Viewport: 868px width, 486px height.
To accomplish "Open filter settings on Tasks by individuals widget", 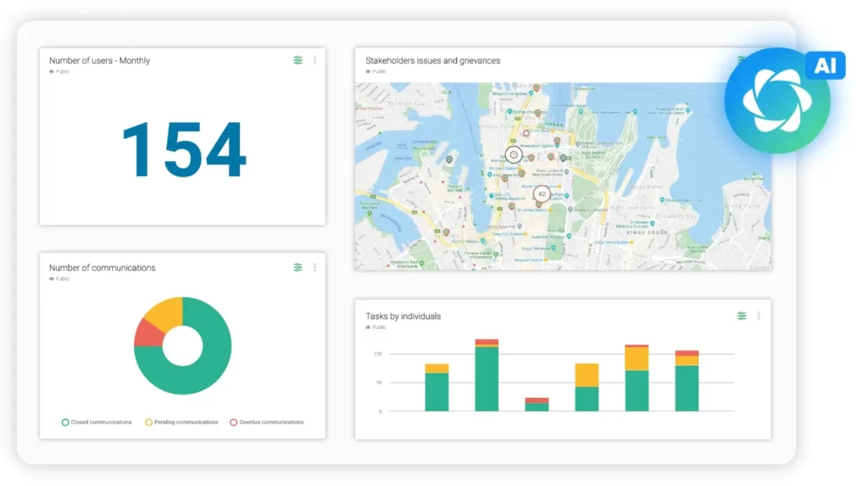I will pos(742,316).
